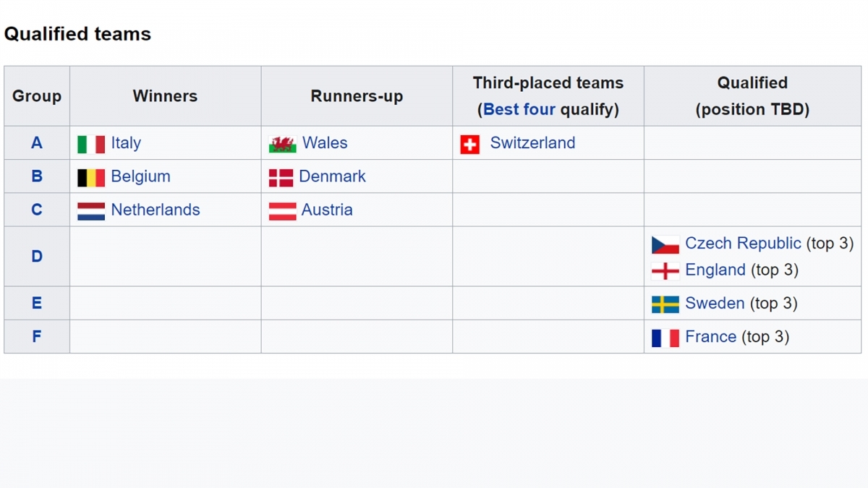This screenshot has width=868, height=488.
Task: Open the Group D link
Action: [37, 256]
